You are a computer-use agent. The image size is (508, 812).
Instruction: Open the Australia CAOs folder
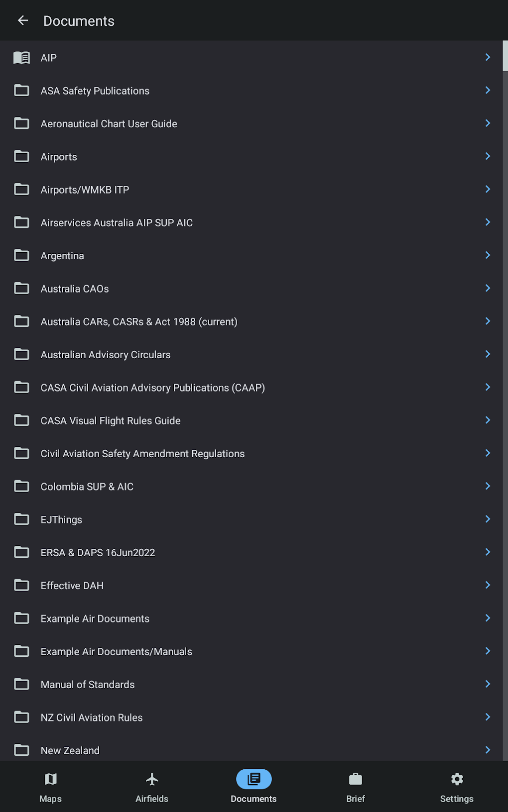click(75, 289)
